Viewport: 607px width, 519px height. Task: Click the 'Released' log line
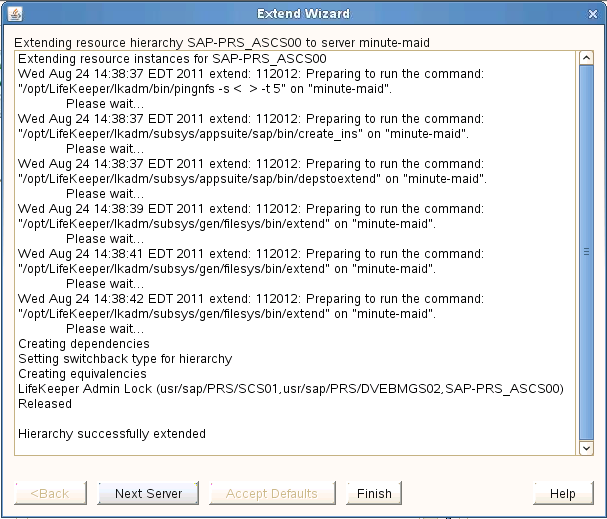(x=45, y=404)
